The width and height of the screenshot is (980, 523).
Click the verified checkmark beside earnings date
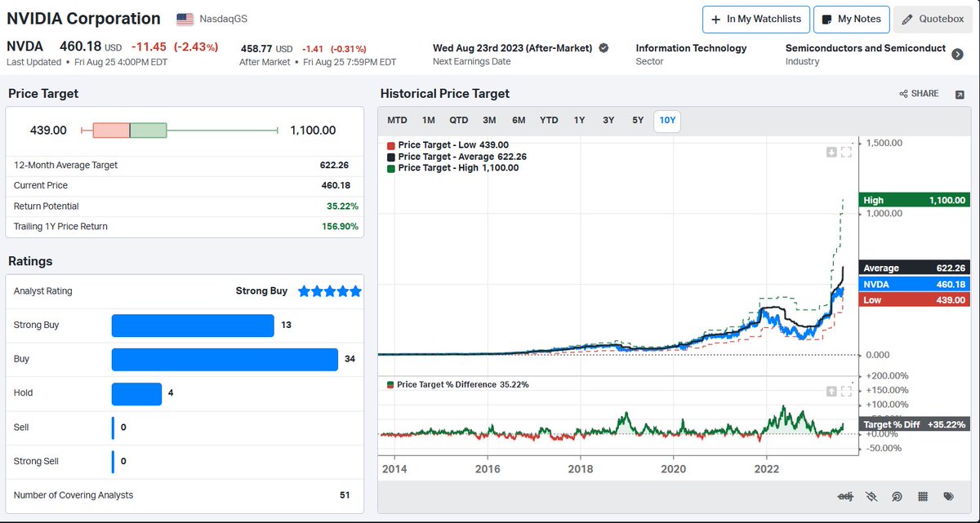[604, 48]
